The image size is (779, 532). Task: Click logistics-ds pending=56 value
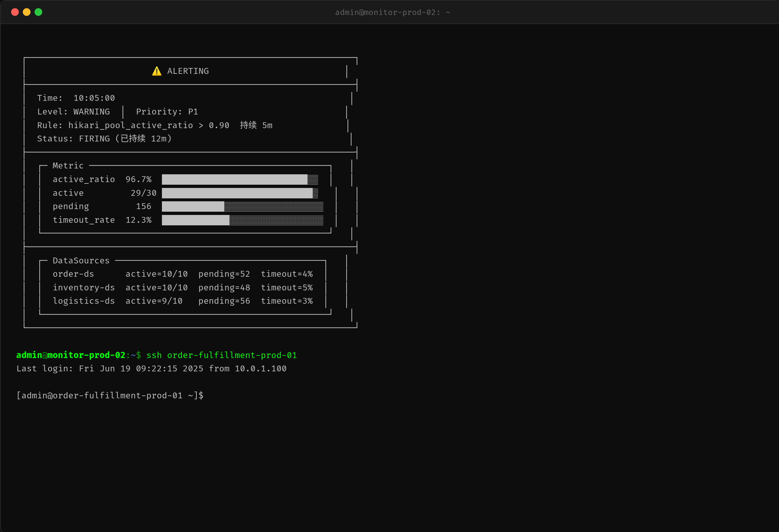pyautogui.click(x=224, y=301)
